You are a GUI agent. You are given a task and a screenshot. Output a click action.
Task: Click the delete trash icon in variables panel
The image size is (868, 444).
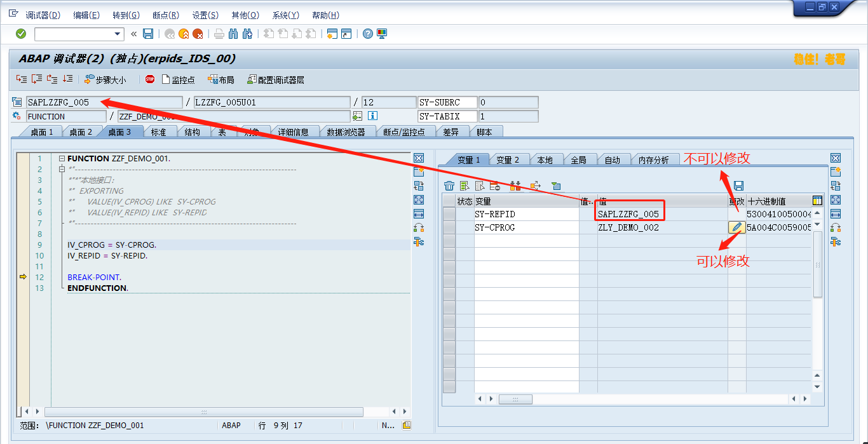coord(449,185)
